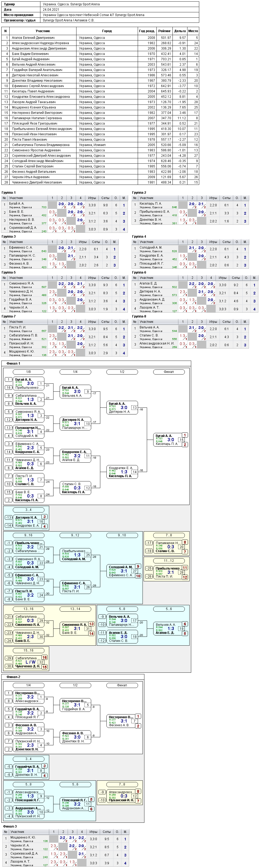Viewport: 261px width, 868px height.
Task: Click the Город column header
Action: 107,31
